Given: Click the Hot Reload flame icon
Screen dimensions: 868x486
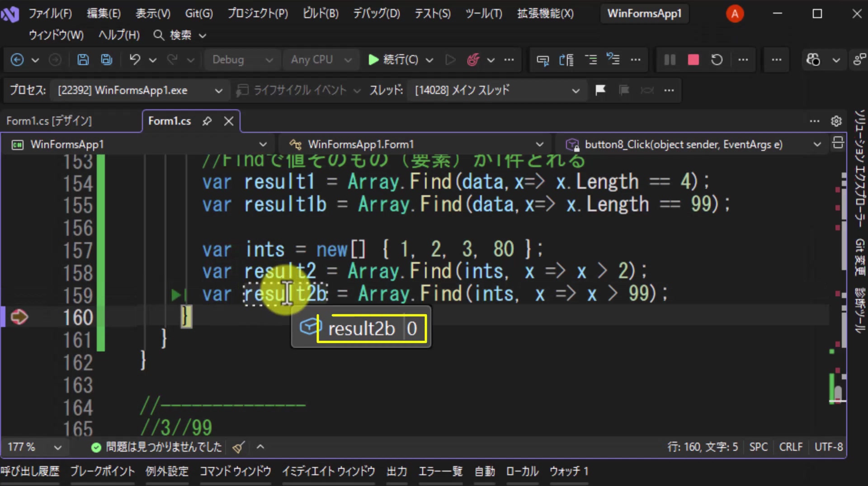Looking at the screenshot, I should point(473,60).
